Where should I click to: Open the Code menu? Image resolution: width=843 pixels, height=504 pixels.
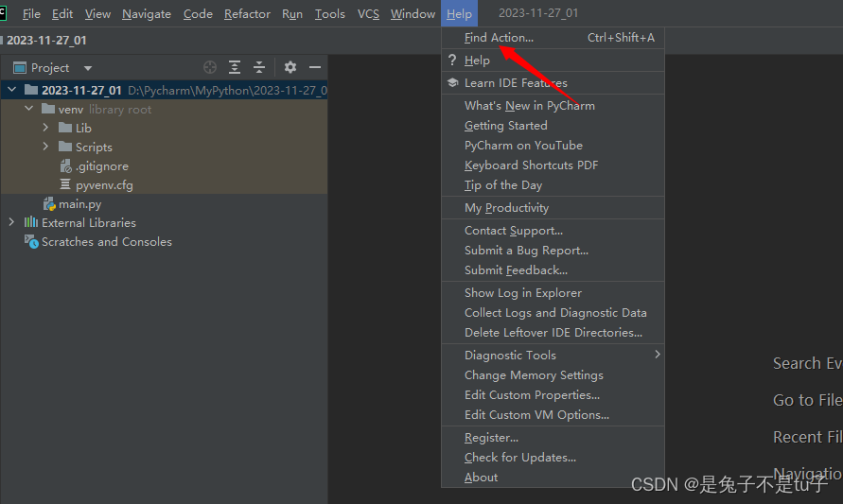pyautogui.click(x=198, y=14)
